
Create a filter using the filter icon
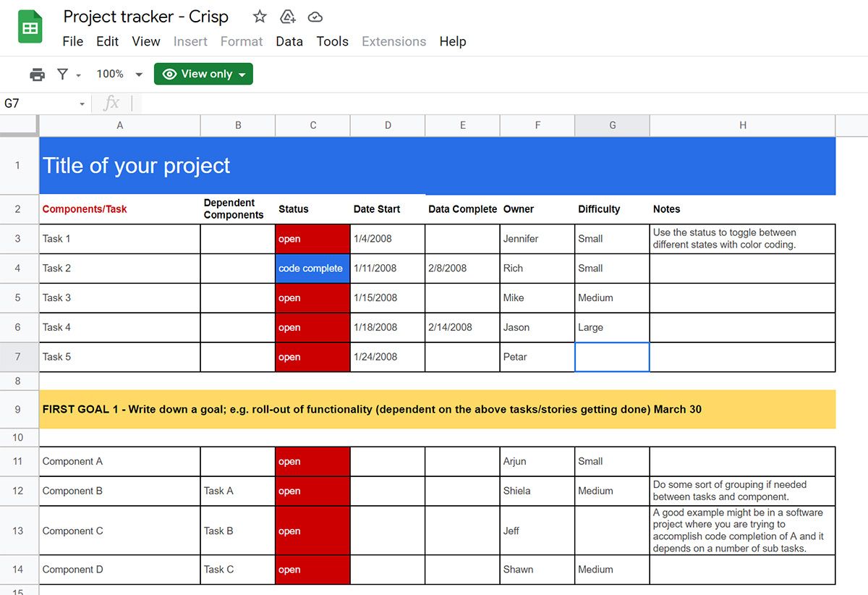(x=61, y=73)
